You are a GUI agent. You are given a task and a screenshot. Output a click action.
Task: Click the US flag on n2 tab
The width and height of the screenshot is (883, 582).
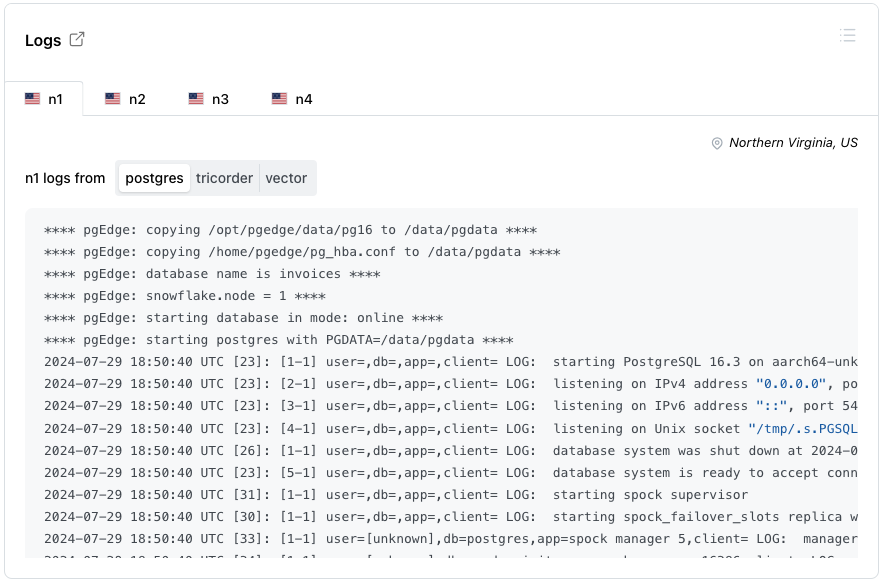pyautogui.click(x=113, y=99)
